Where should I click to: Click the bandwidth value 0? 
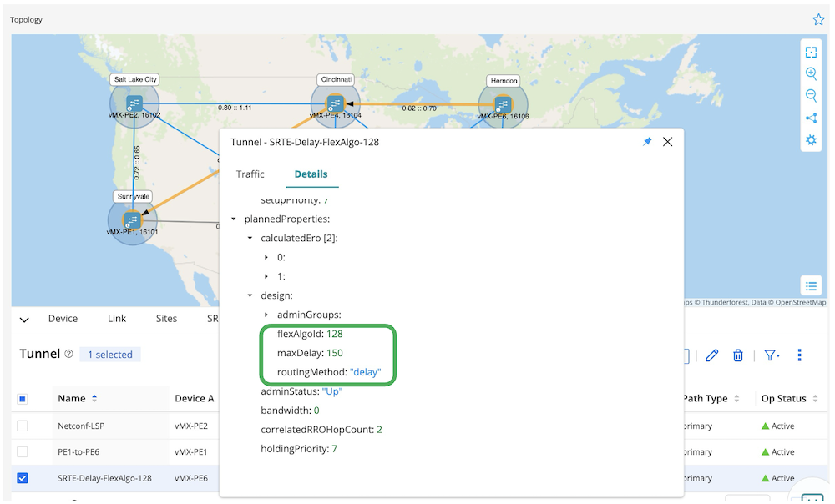(x=316, y=411)
